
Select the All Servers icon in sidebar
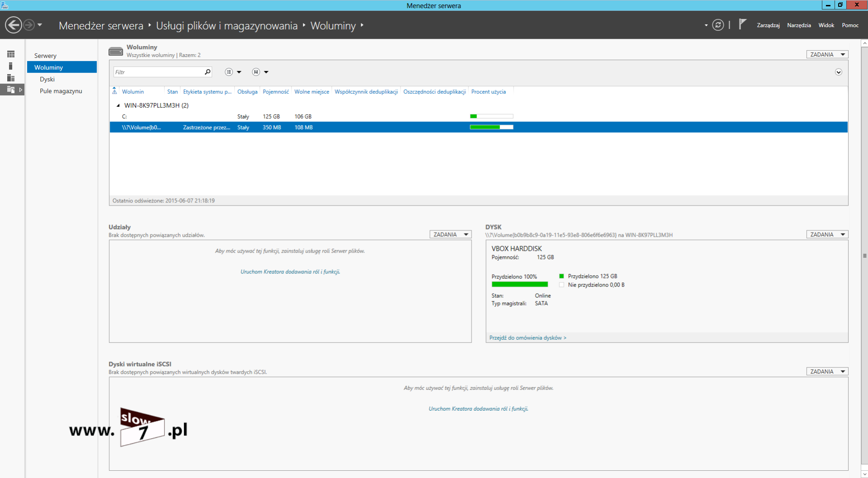11,78
